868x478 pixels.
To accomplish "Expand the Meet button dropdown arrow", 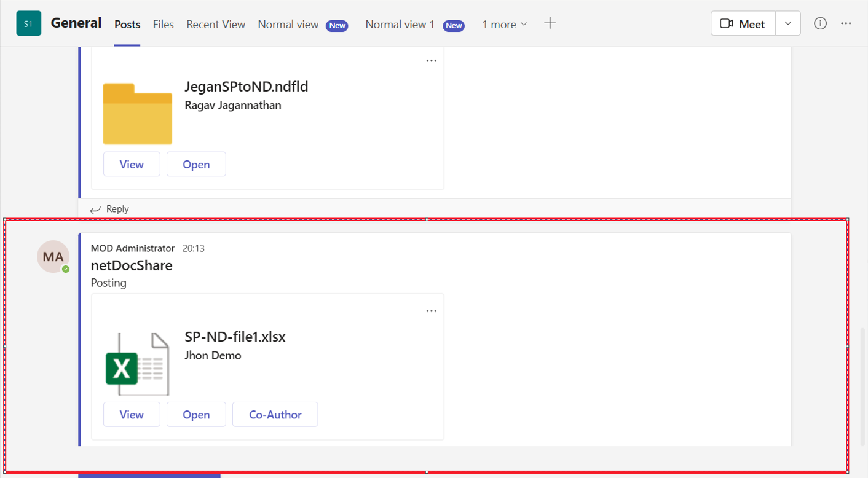I will point(788,23).
